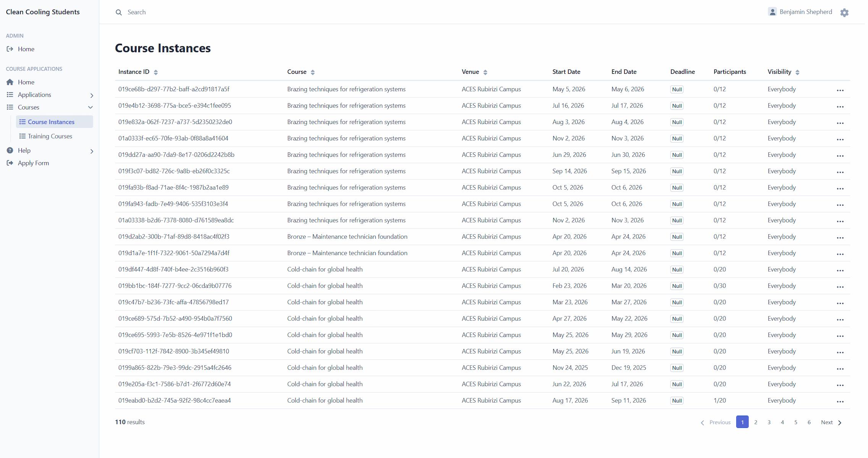The height and width of the screenshot is (458, 868).
Task: Click the Benjamin Shepherd user name
Action: point(806,12)
